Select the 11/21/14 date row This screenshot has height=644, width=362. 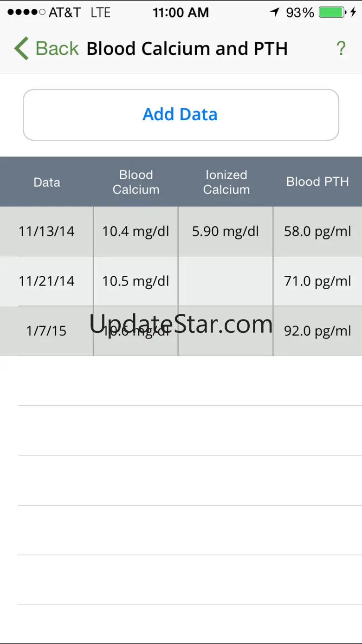pos(46,281)
